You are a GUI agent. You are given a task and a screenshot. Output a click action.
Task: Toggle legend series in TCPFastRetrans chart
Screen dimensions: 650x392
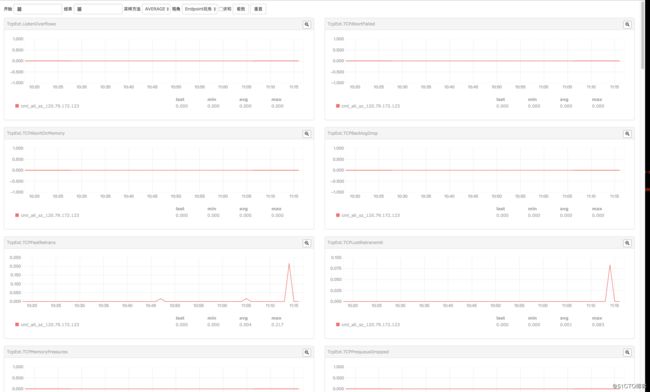47,324
